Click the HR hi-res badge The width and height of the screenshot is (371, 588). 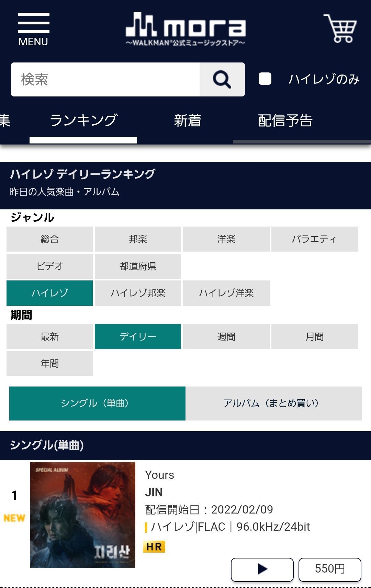point(154,546)
